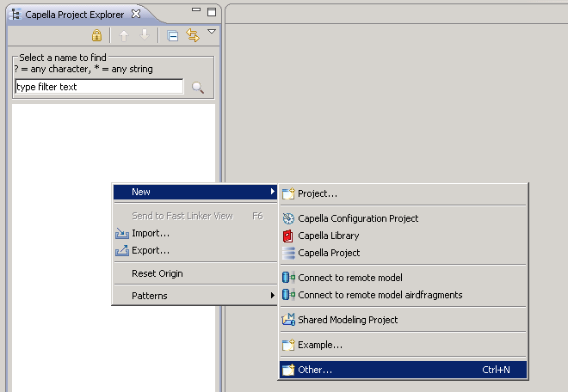Image resolution: width=568 pixels, height=392 pixels.
Task: Collapse all with the minus-box icon
Action: (172, 36)
